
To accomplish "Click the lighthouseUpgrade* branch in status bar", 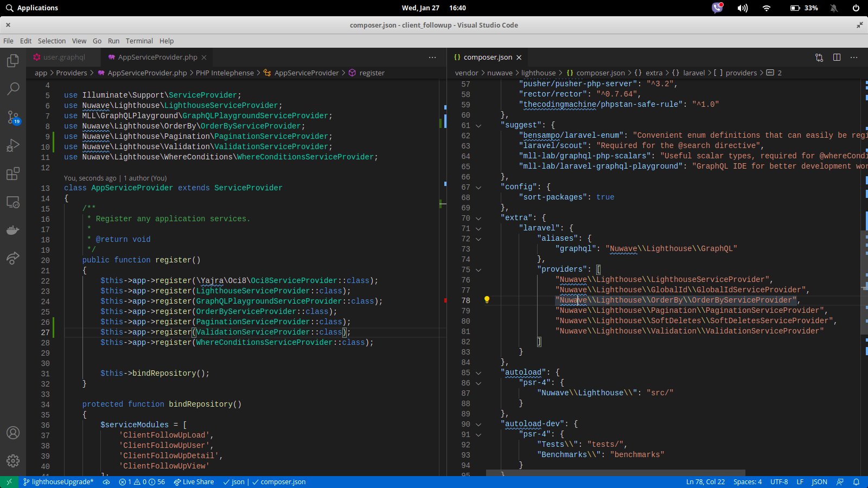I will tap(59, 482).
